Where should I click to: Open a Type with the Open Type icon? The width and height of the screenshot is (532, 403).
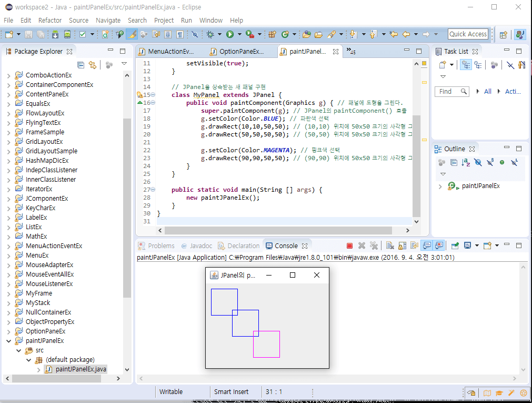[x=307, y=34]
